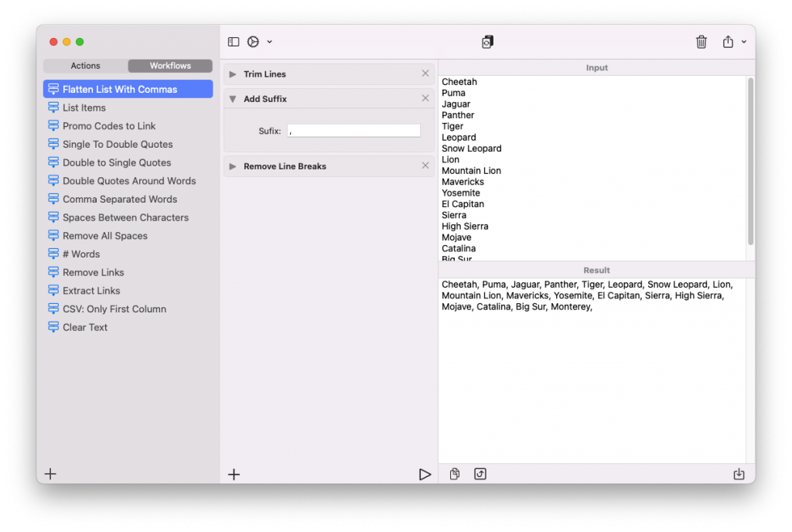Click the Add Suffix action title
This screenshot has width=792, height=532.
click(x=265, y=99)
